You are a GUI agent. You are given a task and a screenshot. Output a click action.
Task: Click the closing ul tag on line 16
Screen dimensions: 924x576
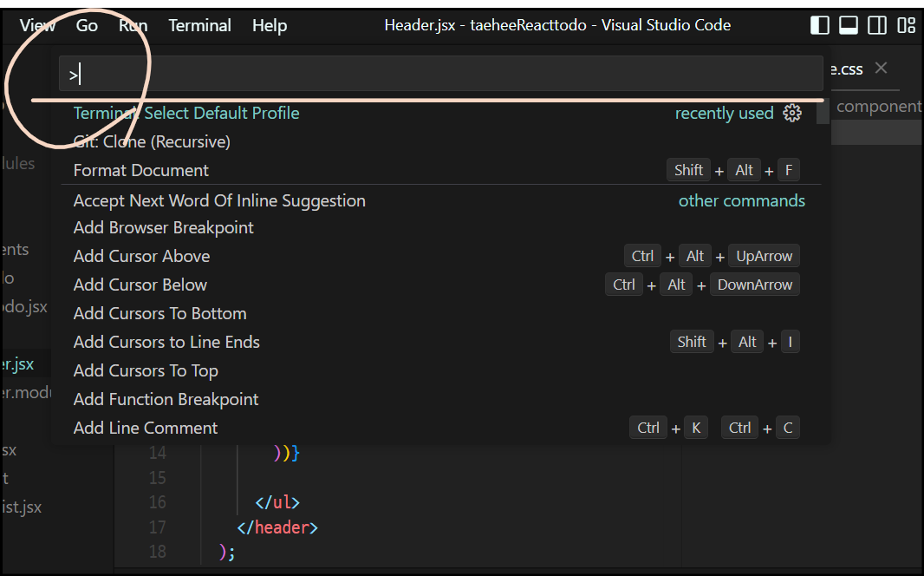[x=277, y=502]
